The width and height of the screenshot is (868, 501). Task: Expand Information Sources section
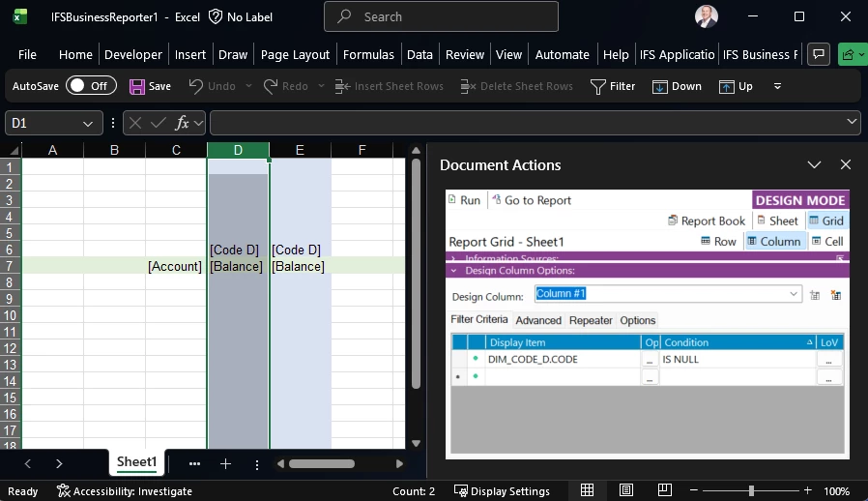pos(453,258)
